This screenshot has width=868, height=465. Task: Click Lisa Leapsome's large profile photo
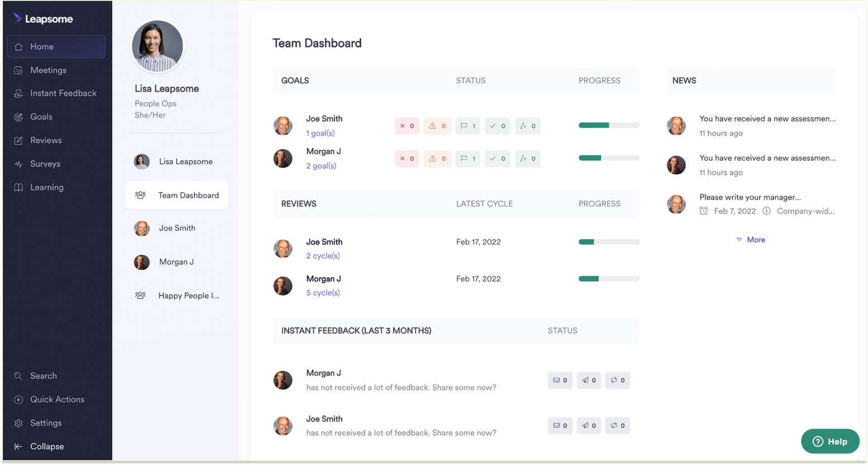pos(157,46)
